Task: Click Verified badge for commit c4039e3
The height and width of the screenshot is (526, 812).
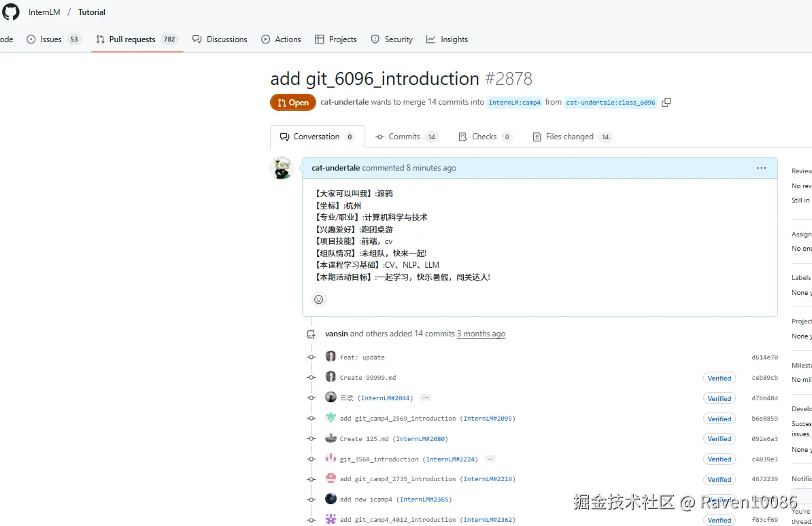Action: pos(720,459)
